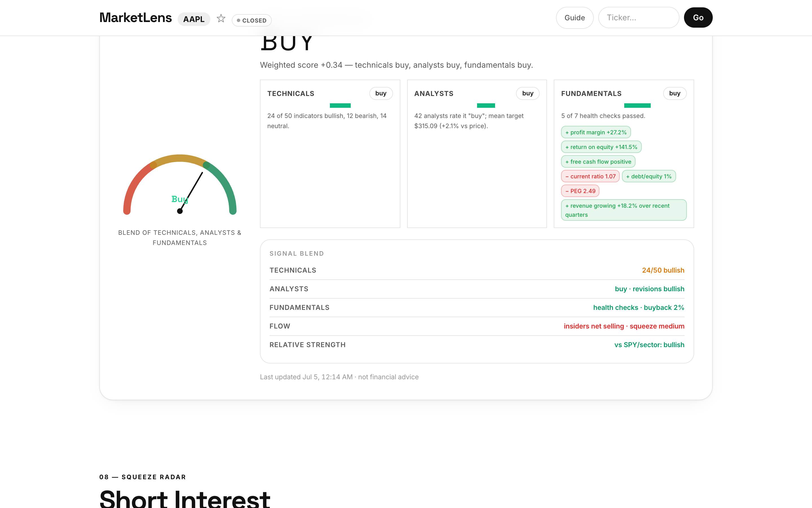
Task: Select the revenue growing +18.2% chip
Action: (x=623, y=210)
